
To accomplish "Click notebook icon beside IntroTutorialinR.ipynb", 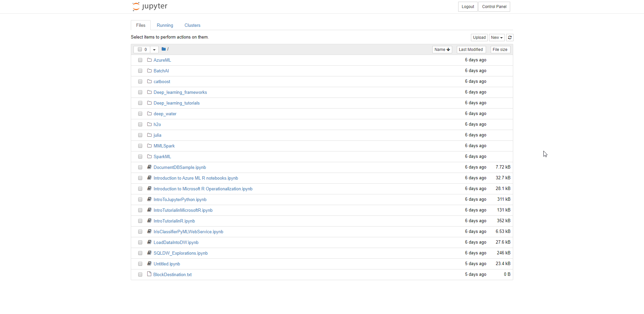I will point(149,221).
